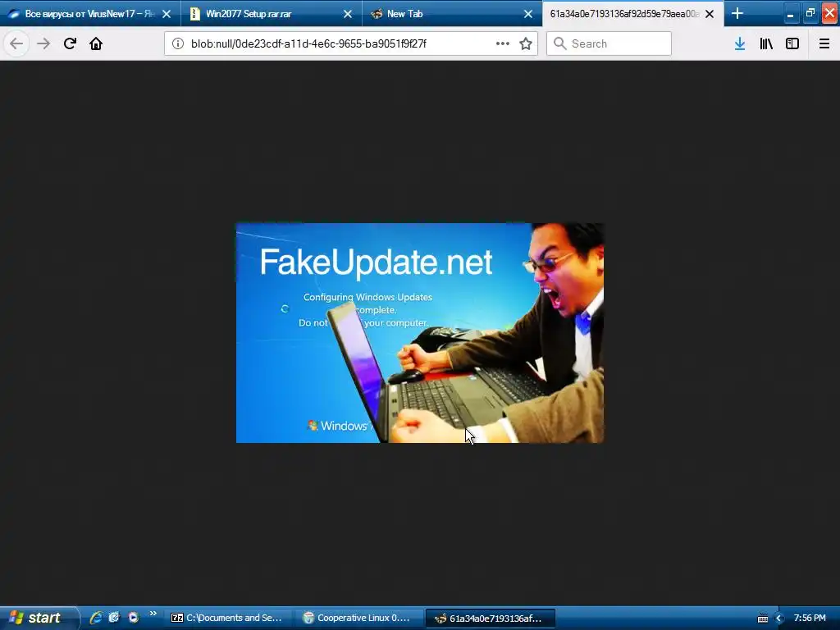Select the 61a34a0e7193136af taskbar button
This screenshot has width=840, height=630.
[x=490, y=618]
